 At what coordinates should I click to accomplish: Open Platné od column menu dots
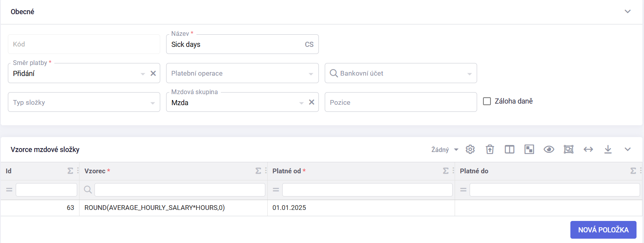[x=453, y=171]
